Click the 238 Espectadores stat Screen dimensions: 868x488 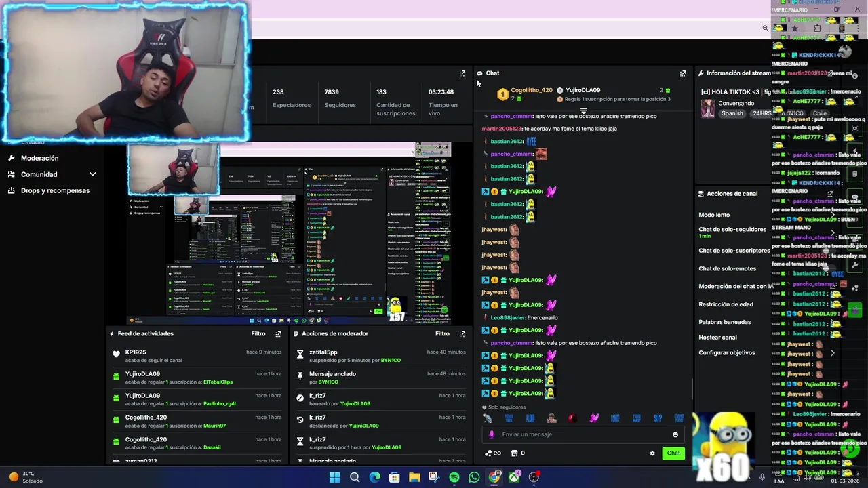tap(291, 99)
